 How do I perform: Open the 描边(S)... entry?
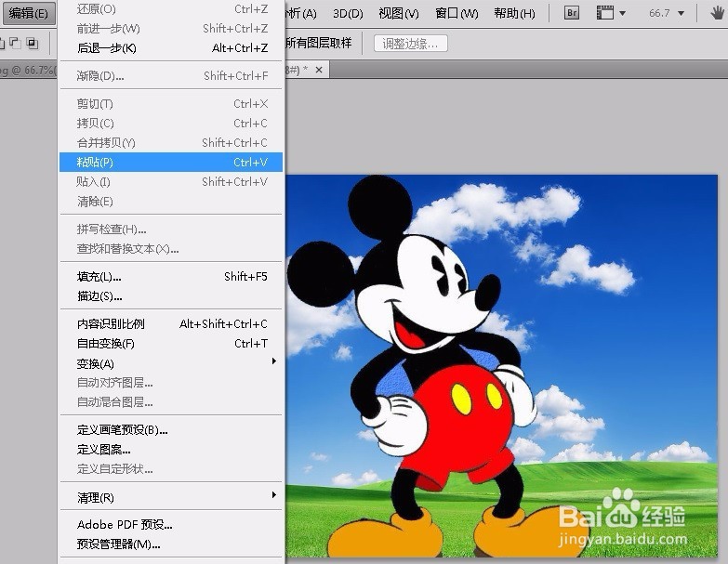pyautogui.click(x=171, y=296)
